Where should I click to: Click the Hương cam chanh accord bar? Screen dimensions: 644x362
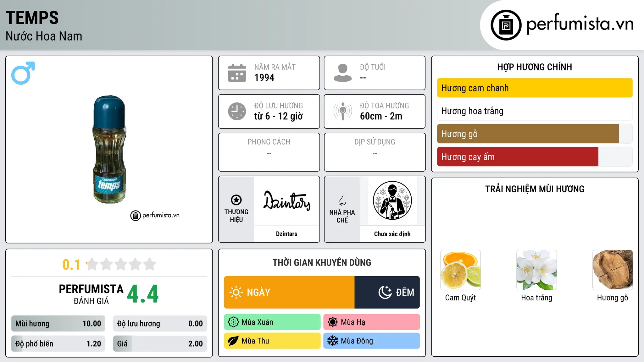(x=535, y=88)
